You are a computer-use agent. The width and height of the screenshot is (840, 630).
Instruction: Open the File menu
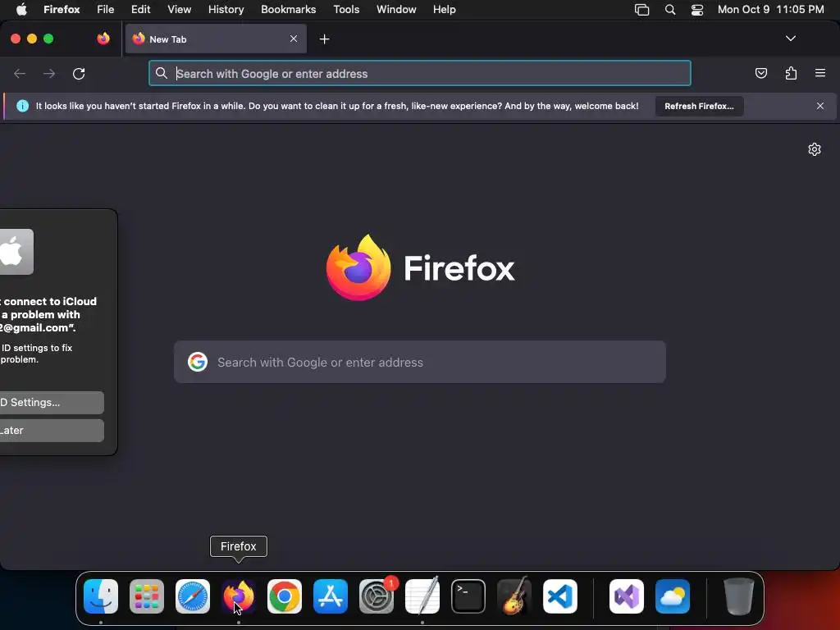click(106, 10)
